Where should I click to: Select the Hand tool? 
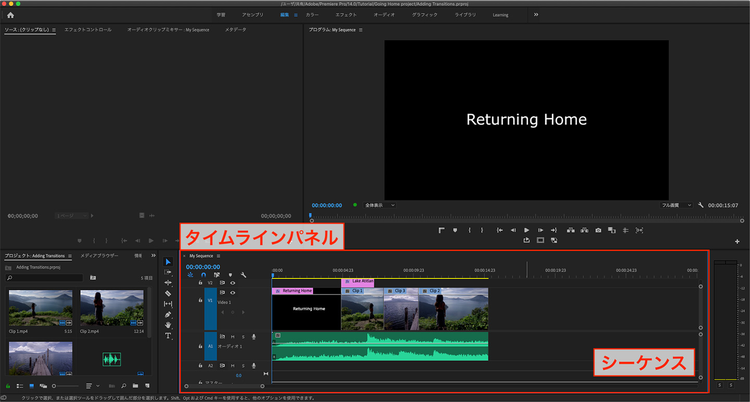(168, 325)
